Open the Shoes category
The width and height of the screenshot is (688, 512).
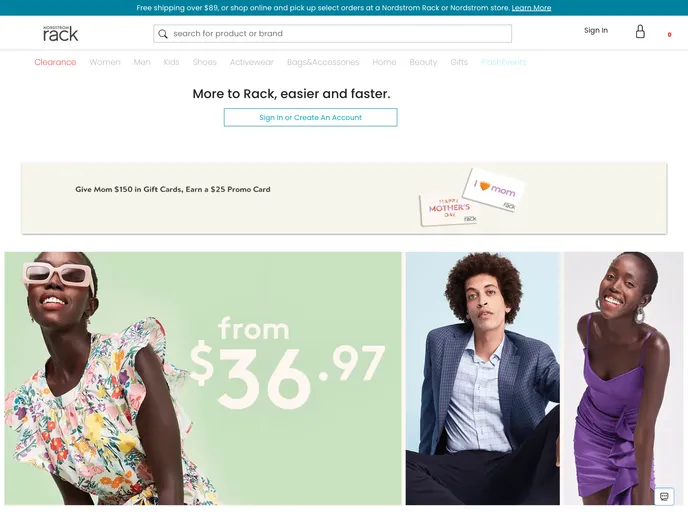(204, 62)
